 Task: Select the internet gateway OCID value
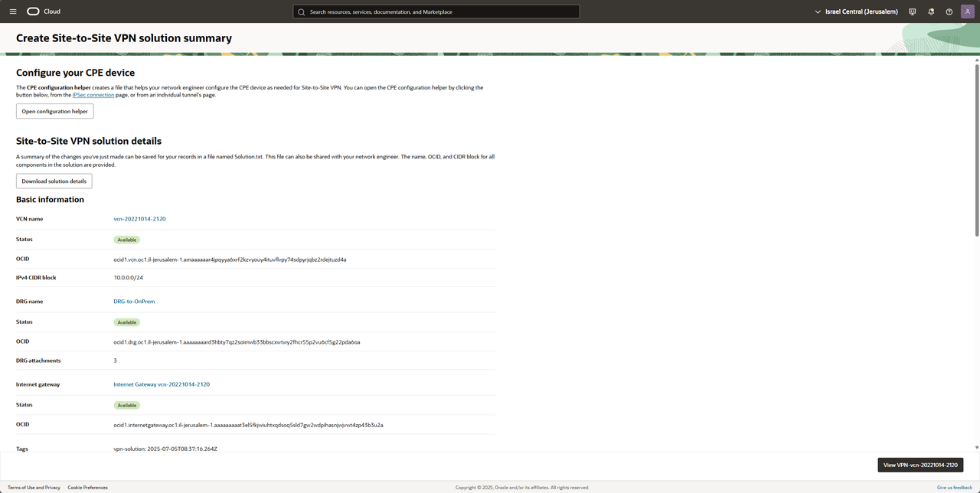248,425
